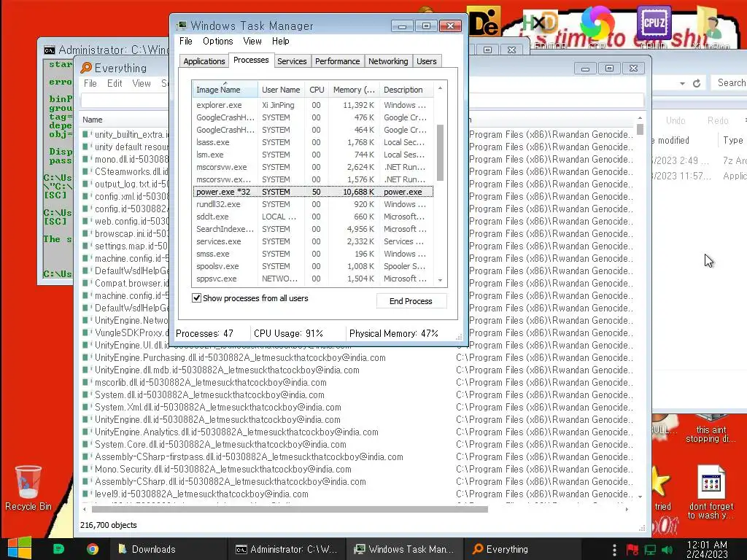This screenshot has height=560, width=747.
Task: Sort processes by Image Name column
Action: tap(225, 90)
